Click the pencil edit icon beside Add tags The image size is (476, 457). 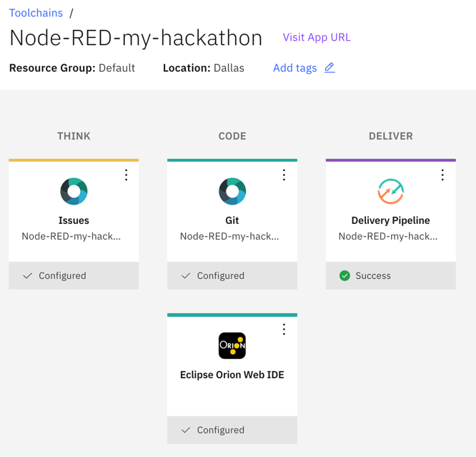point(329,68)
